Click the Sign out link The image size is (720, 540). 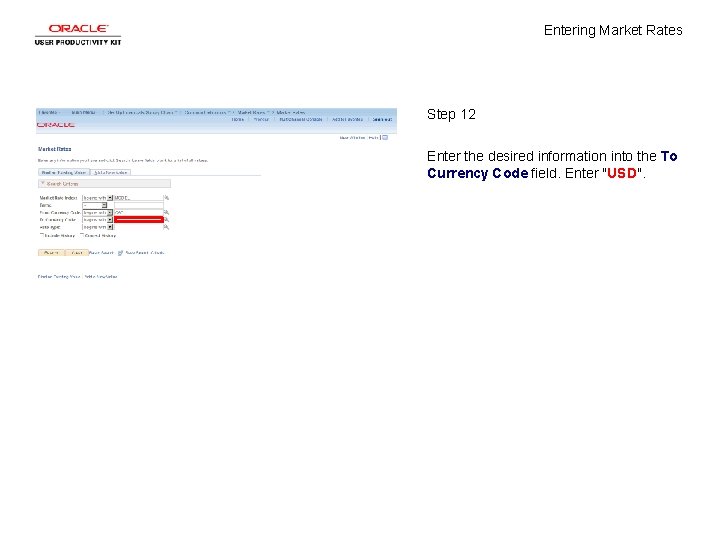pyautogui.click(x=382, y=119)
